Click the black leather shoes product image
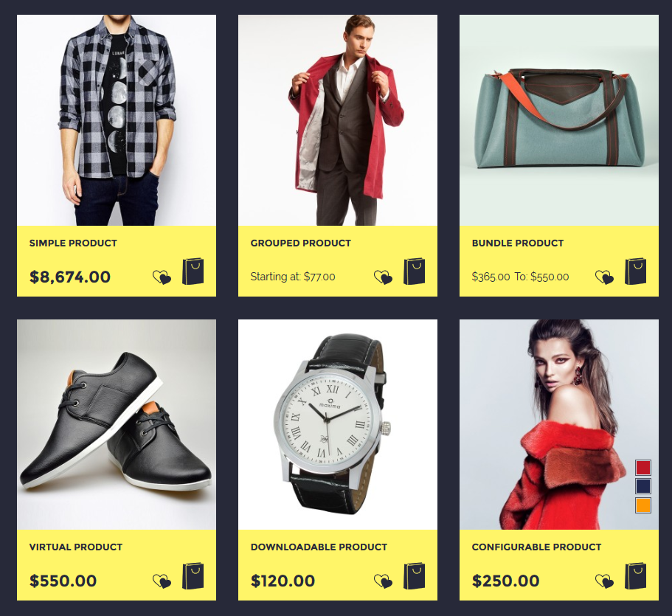The width and height of the screenshot is (672, 616). click(x=117, y=424)
